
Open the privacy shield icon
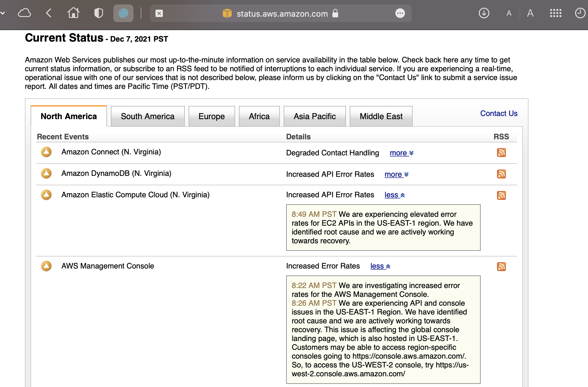99,13
